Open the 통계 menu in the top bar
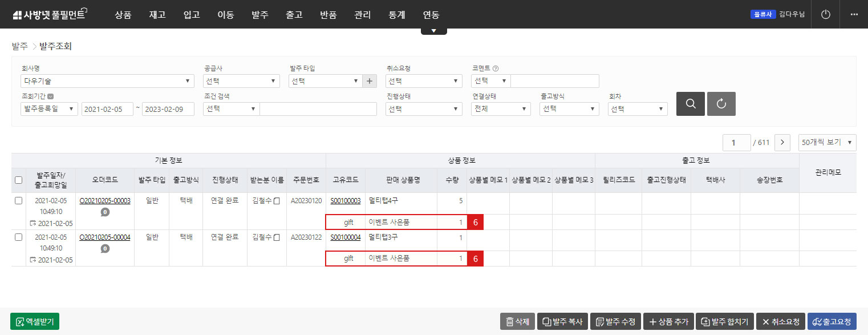This screenshot has height=335, width=868. pyautogui.click(x=396, y=15)
